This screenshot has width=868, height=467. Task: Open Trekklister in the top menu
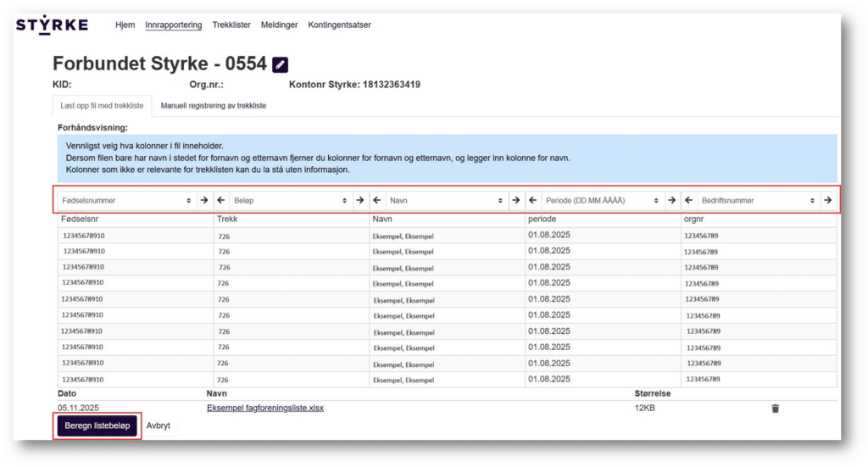click(x=231, y=25)
